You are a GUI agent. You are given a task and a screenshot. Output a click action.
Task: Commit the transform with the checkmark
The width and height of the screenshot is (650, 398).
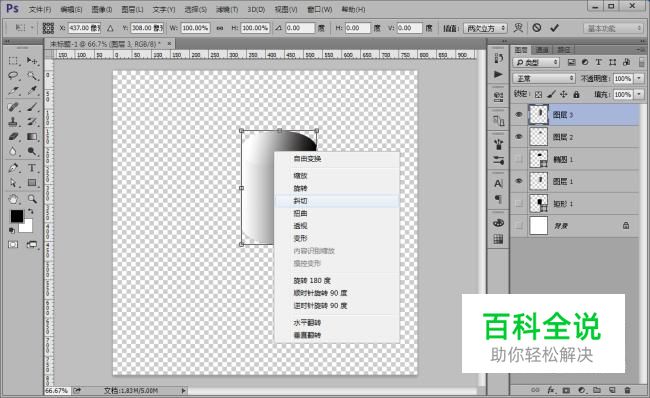554,28
